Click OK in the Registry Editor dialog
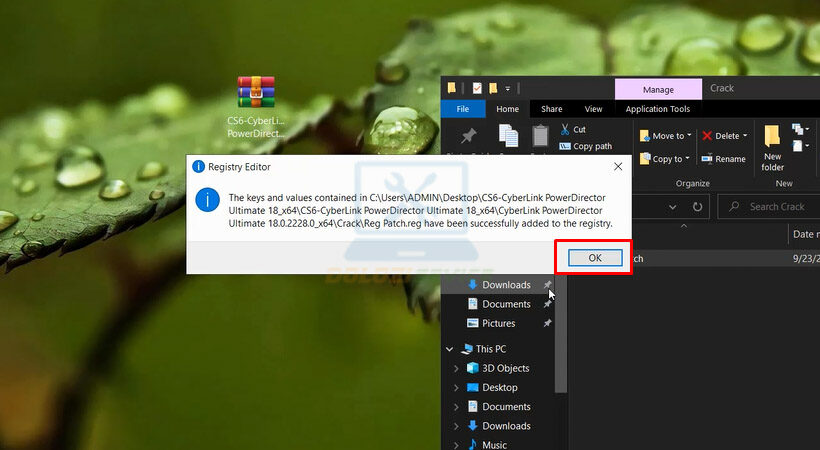 (x=594, y=258)
